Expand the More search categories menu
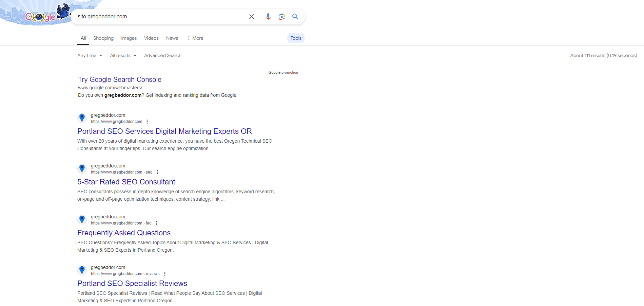Image resolution: width=644 pixels, height=306 pixels. pos(195,38)
